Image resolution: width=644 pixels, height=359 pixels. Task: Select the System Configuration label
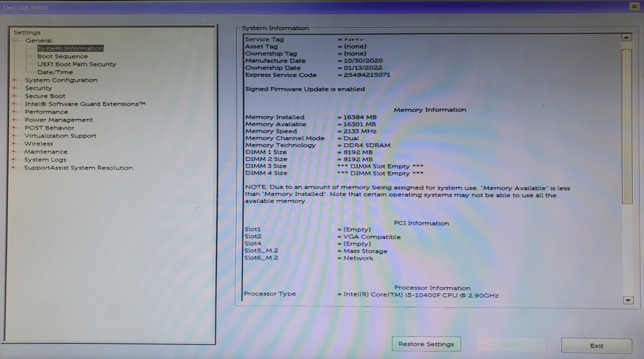pyautogui.click(x=61, y=80)
